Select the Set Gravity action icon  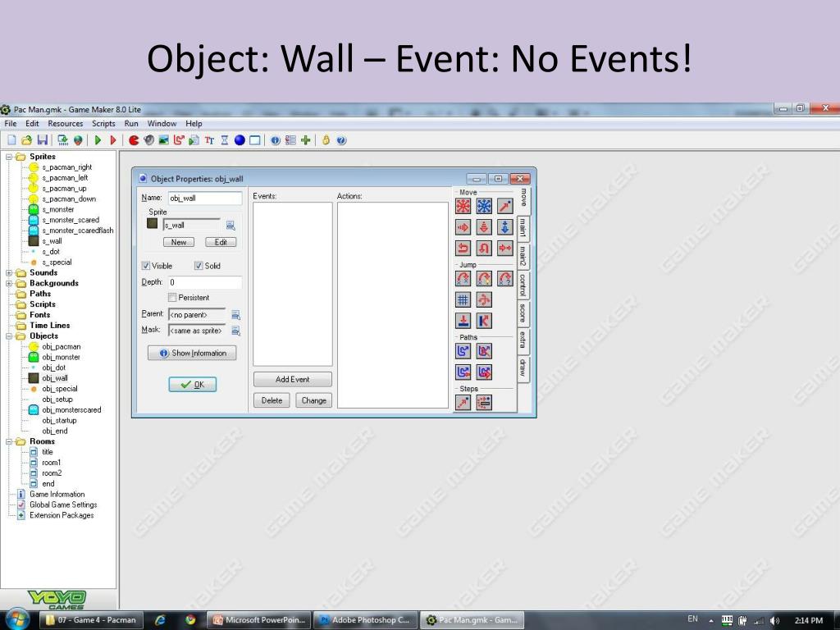504,227
